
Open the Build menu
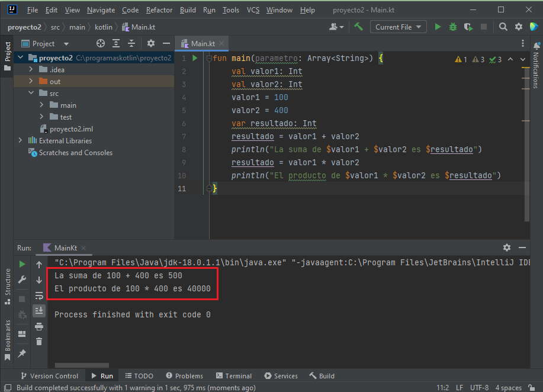pyautogui.click(x=188, y=10)
